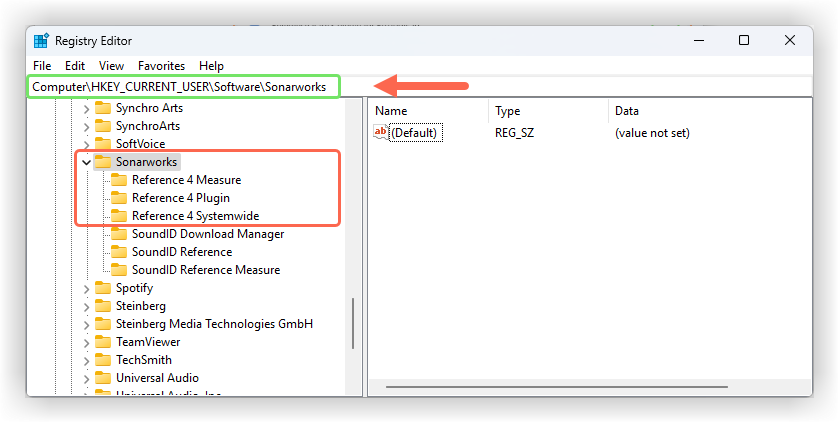Select the SoftVoice key label

coord(140,144)
